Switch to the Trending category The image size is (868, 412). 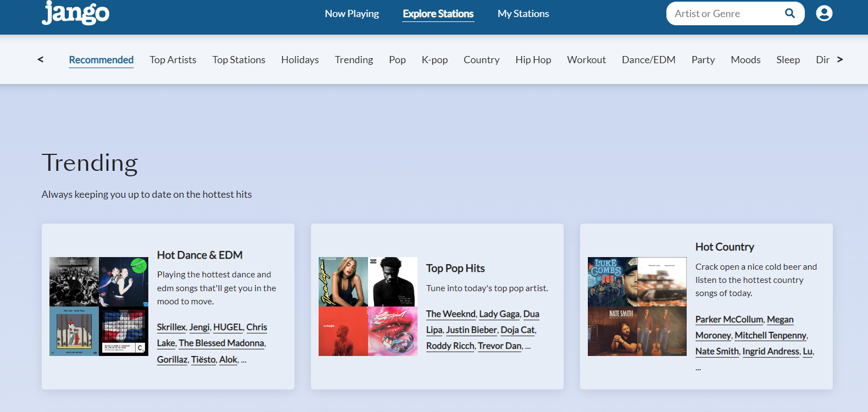(354, 60)
